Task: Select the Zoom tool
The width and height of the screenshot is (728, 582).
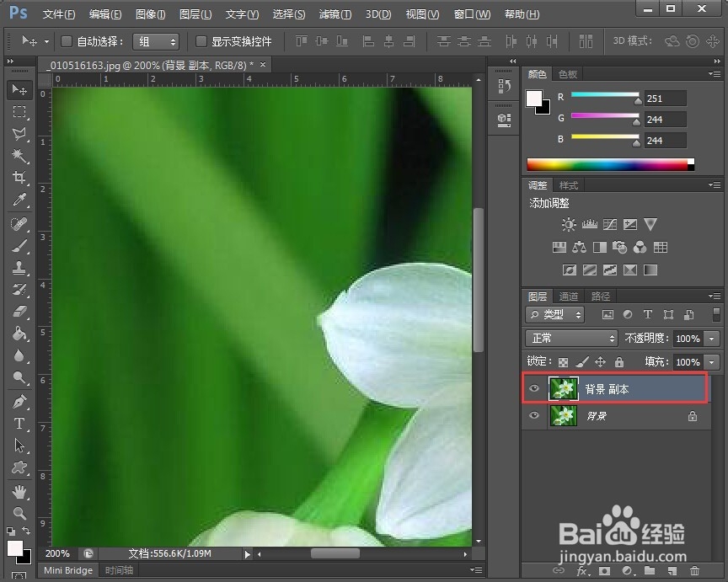Action: pyautogui.click(x=19, y=513)
